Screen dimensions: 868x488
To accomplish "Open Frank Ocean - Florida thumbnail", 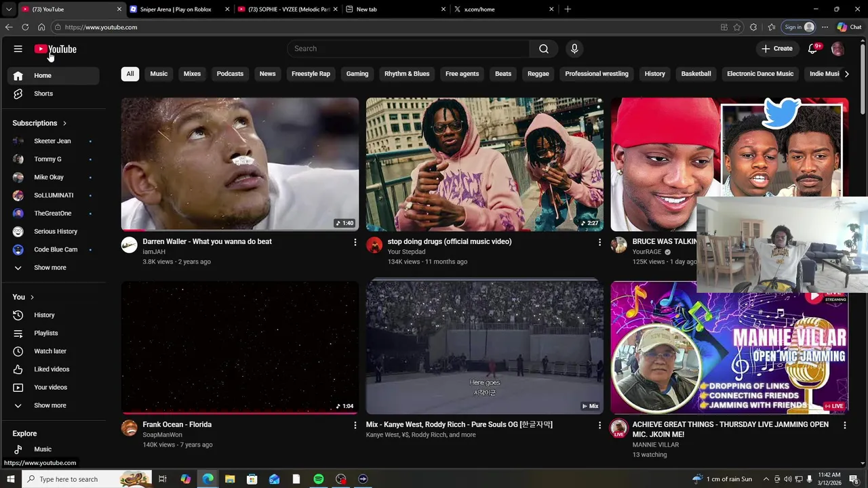I will pos(240,347).
